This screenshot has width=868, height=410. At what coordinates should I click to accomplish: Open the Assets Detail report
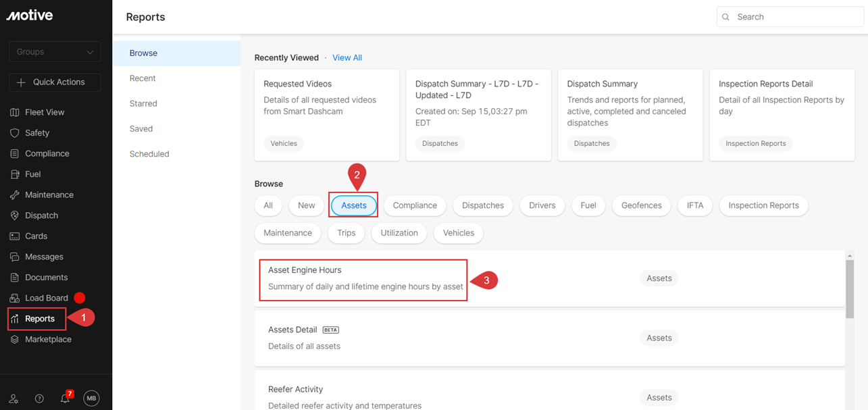click(x=550, y=338)
